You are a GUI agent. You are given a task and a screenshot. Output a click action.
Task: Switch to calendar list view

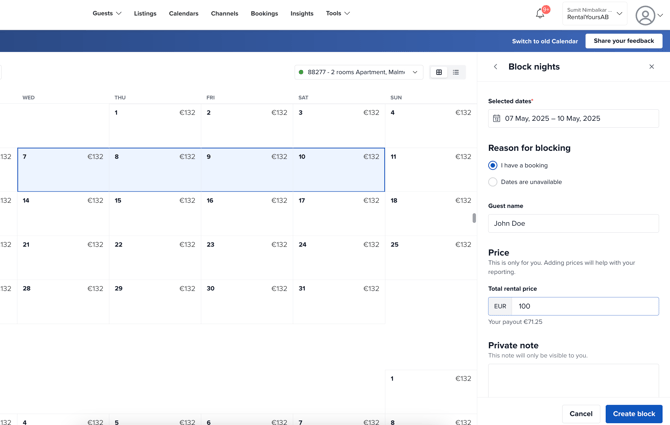click(x=456, y=72)
